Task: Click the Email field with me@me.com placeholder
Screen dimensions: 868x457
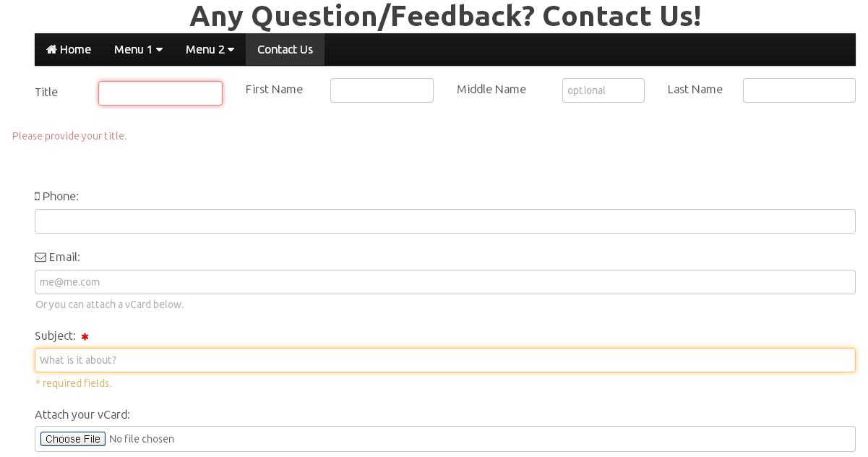Action: tap(445, 282)
